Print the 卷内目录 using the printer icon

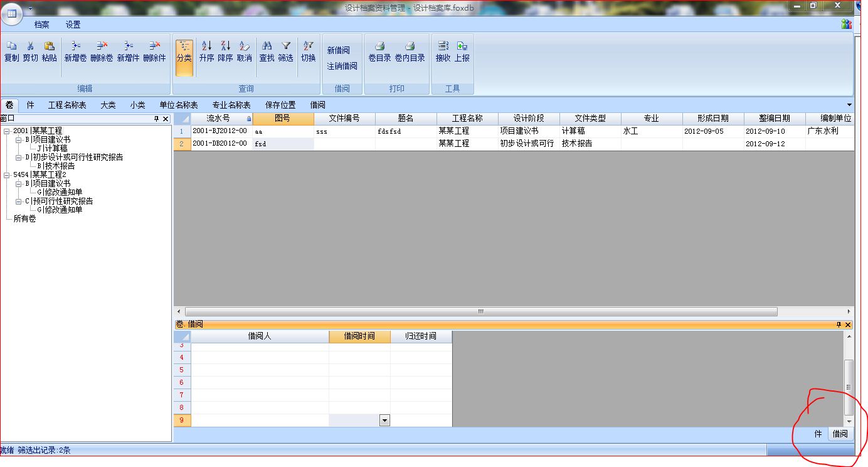coord(410,46)
